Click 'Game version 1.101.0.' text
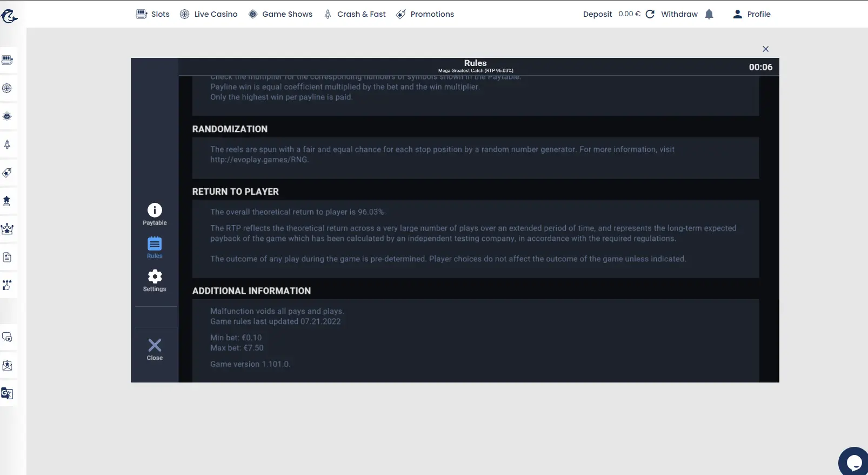The width and height of the screenshot is (868, 475). point(250,364)
